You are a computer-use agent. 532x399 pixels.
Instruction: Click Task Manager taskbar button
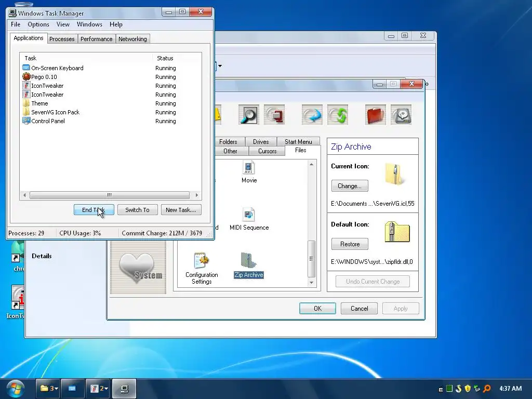tap(124, 389)
